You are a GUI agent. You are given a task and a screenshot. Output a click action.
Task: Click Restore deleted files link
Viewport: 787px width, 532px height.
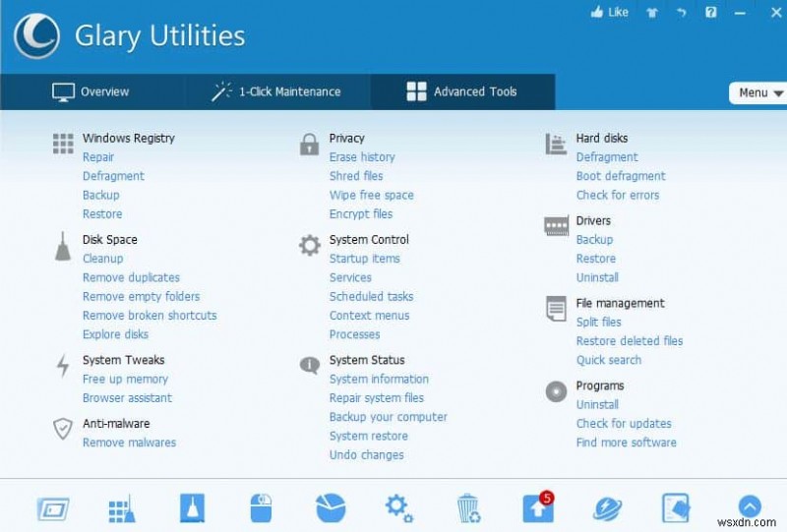click(630, 341)
